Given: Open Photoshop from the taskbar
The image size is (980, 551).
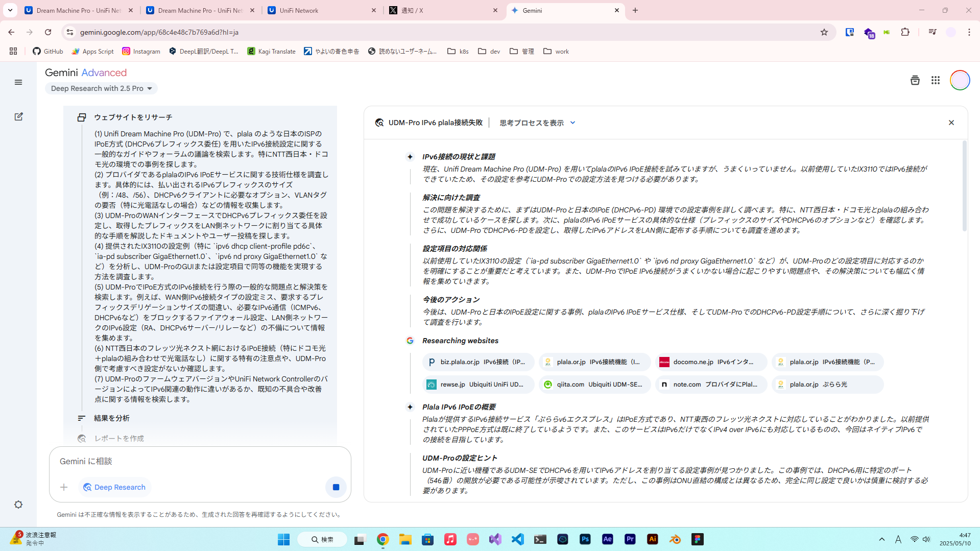Looking at the screenshot, I should click(585, 539).
